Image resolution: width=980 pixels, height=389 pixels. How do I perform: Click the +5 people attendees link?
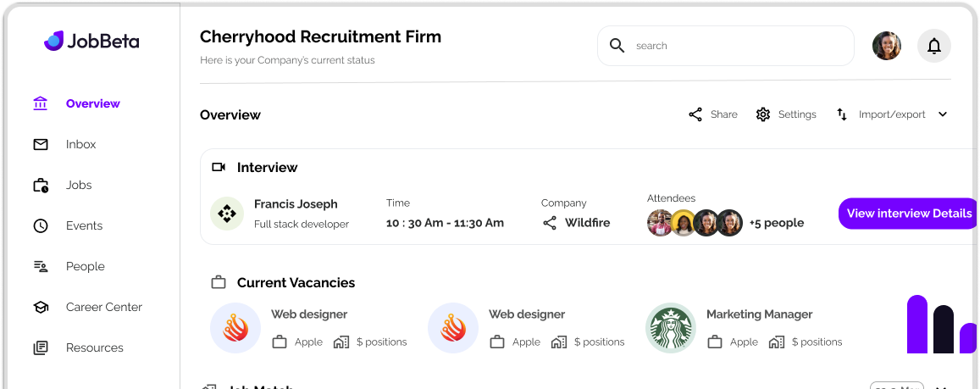776,223
